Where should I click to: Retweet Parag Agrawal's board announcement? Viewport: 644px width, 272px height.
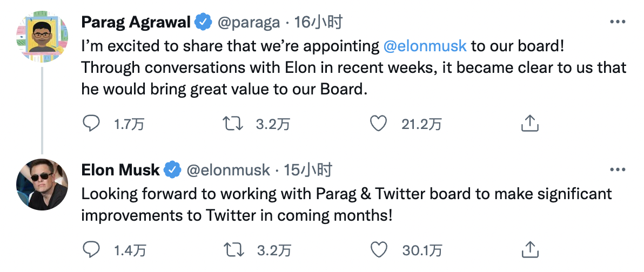coord(233,124)
